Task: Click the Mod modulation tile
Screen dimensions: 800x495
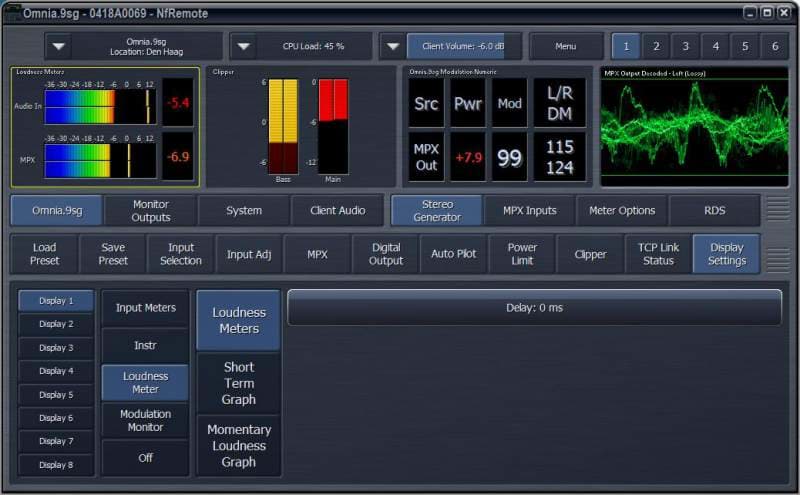Action: (x=509, y=104)
